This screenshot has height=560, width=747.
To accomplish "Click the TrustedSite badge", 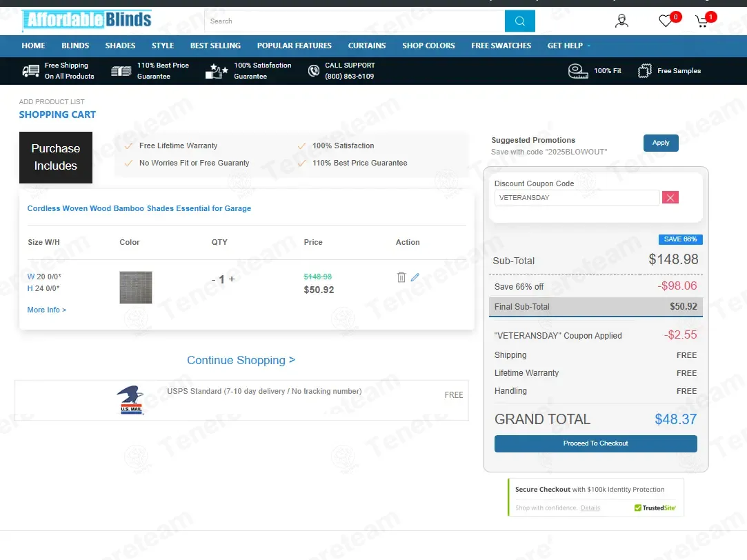I will coord(655,508).
